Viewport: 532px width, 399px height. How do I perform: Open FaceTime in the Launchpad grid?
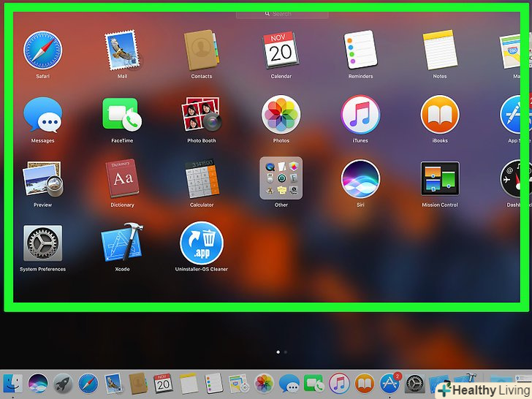(122, 114)
